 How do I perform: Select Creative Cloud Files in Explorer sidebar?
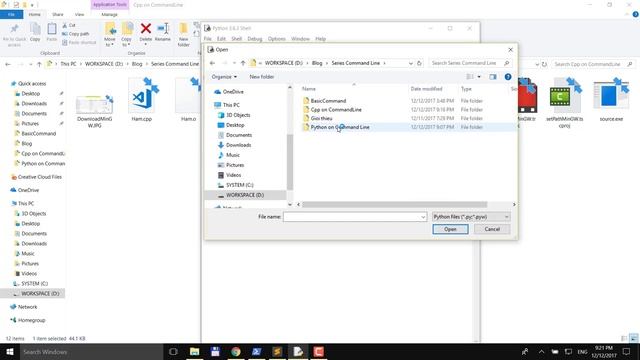click(x=36, y=177)
